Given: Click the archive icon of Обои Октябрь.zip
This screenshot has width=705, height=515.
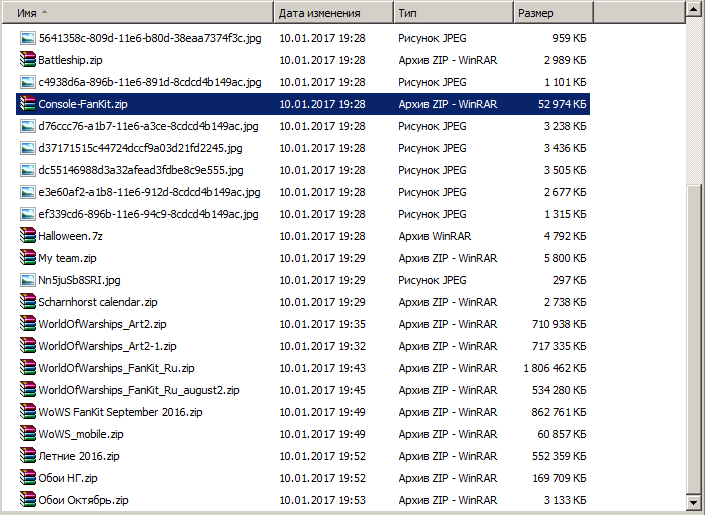Looking at the screenshot, I should 27,500.
